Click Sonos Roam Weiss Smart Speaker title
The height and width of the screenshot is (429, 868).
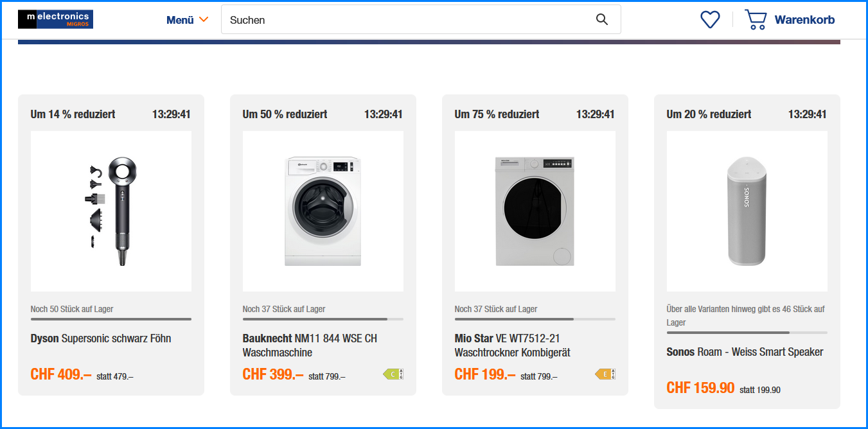[x=745, y=352]
